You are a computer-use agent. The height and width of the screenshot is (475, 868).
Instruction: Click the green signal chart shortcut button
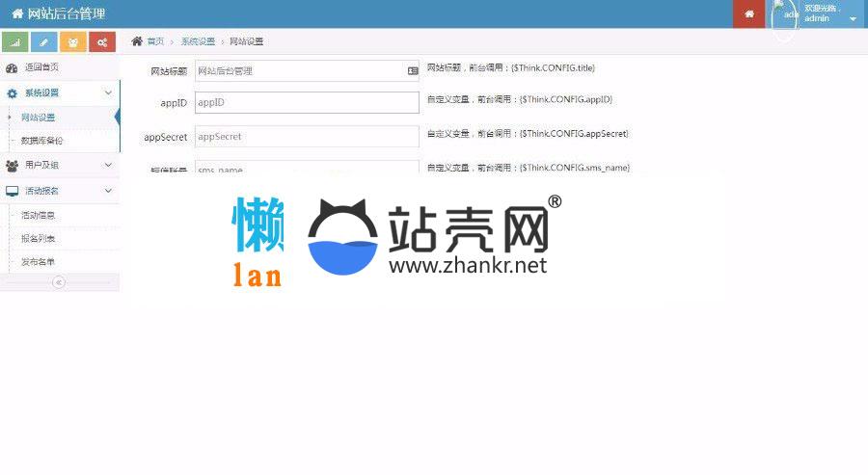15,42
